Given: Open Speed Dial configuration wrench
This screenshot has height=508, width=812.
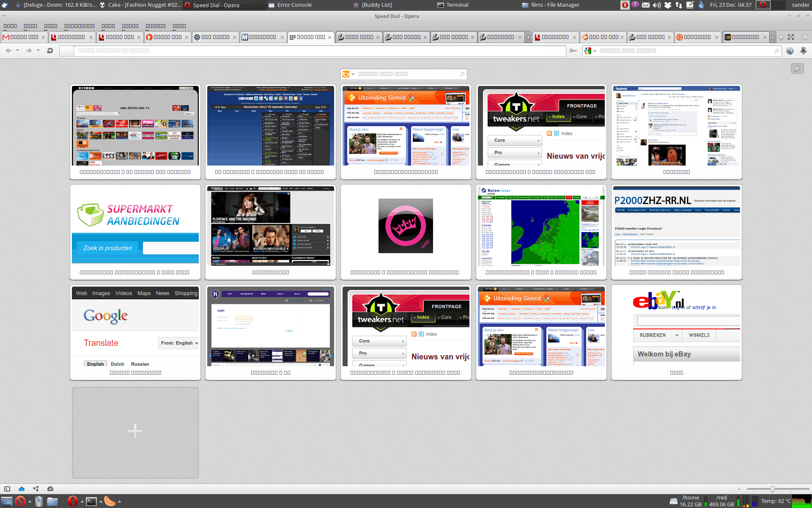Looking at the screenshot, I should click(797, 69).
